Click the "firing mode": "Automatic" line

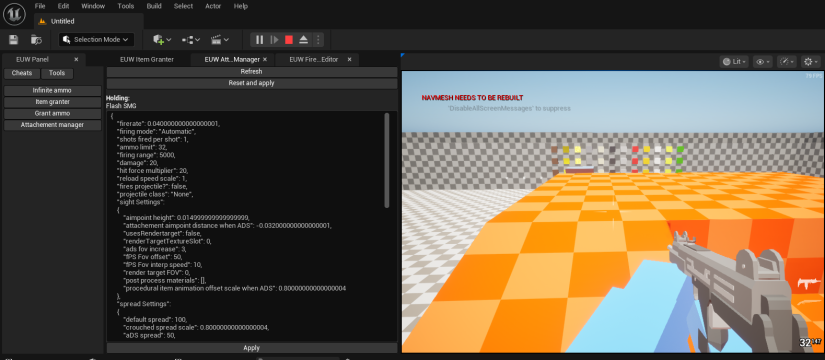pos(156,132)
